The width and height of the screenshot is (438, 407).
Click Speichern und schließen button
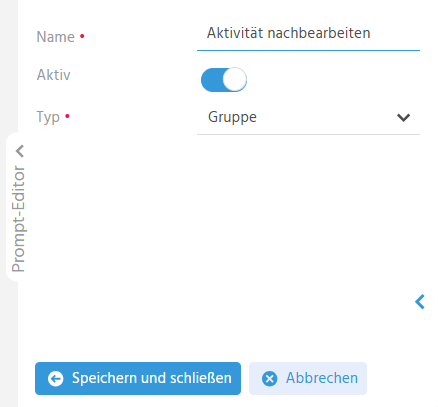coord(138,379)
